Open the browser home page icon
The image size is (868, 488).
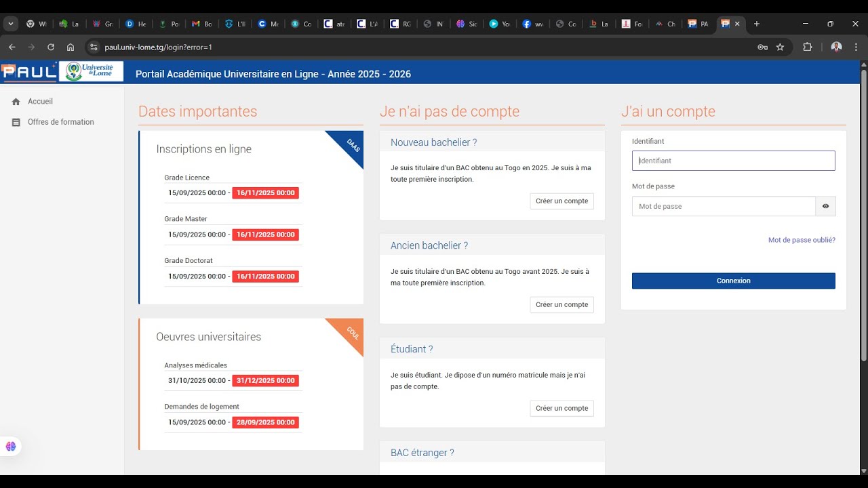click(x=71, y=47)
